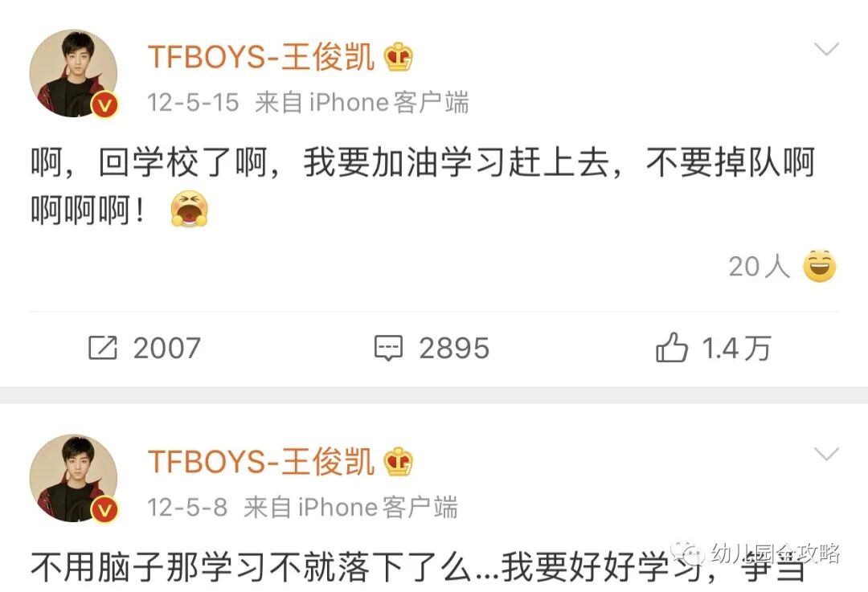Tap the verified V badge on second avatar
The image size is (868, 592).
point(104,509)
